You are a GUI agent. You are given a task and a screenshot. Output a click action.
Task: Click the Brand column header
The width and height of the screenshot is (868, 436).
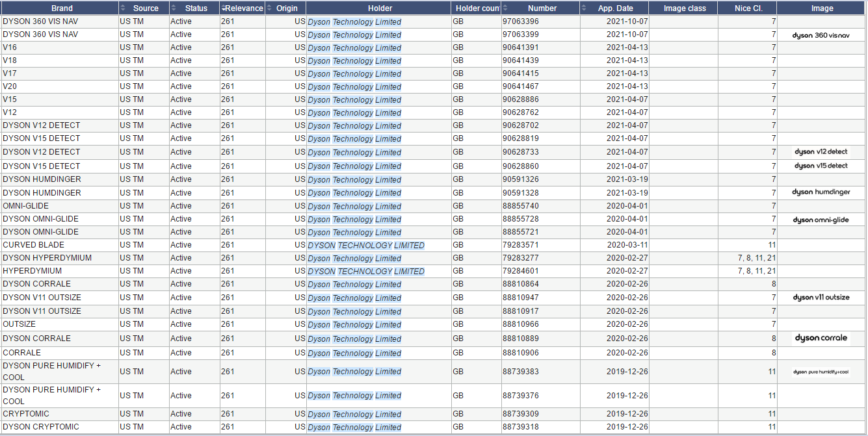tap(62, 8)
